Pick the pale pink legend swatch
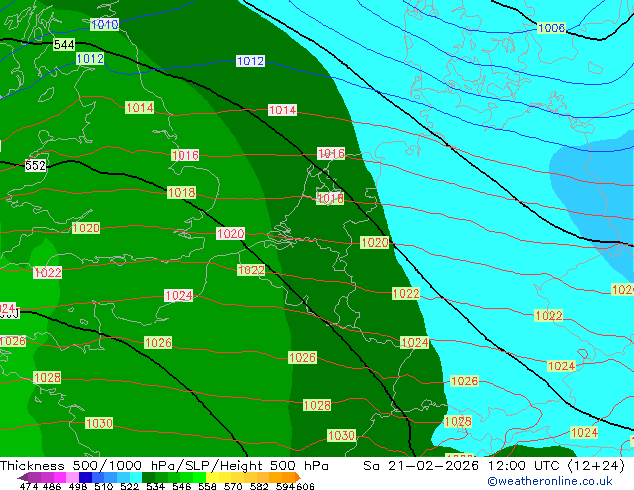The height and width of the screenshot is (490, 634). point(72,477)
